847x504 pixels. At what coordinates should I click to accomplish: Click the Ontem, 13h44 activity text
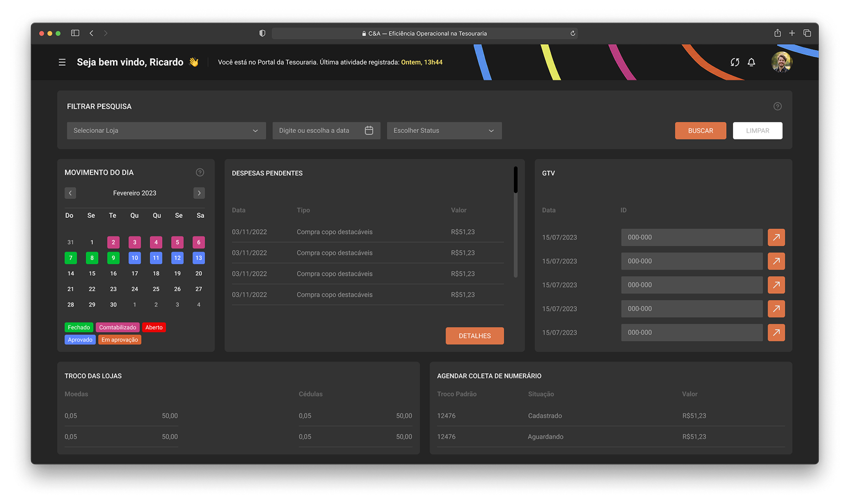point(422,62)
